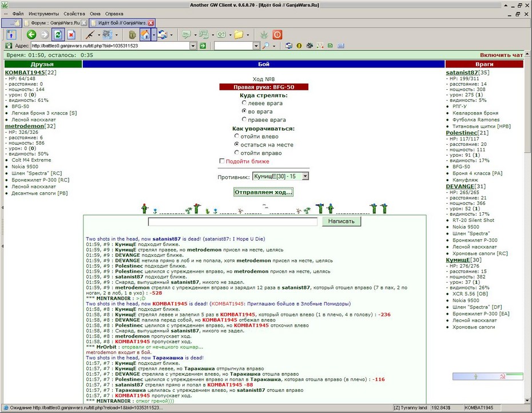Click the backpack inventory icon

pos(132,35)
